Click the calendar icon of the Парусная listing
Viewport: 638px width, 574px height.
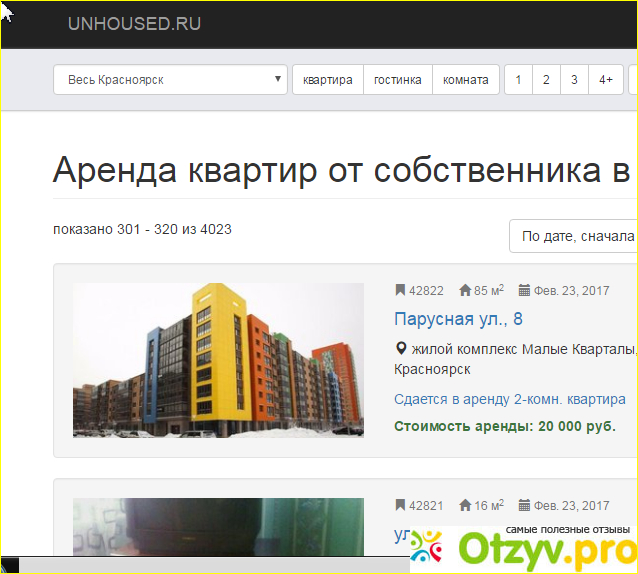[x=524, y=291]
